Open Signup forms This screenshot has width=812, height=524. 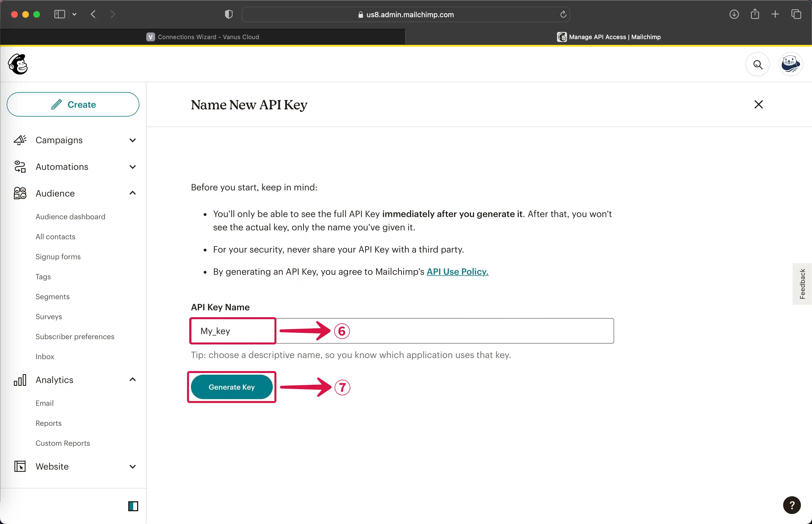(x=58, y=256)
